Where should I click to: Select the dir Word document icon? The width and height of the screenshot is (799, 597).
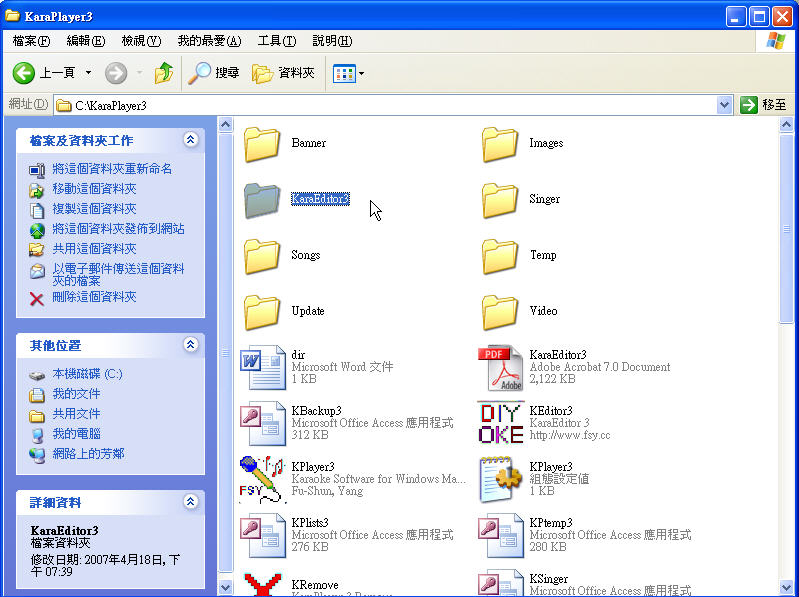coord(263,367)
